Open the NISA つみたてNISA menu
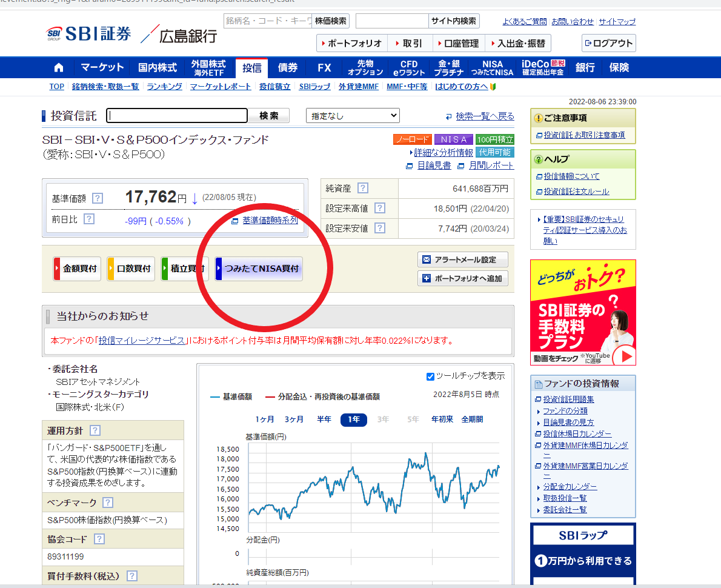Screen dimensions: 721x588 tap(493, 68)
